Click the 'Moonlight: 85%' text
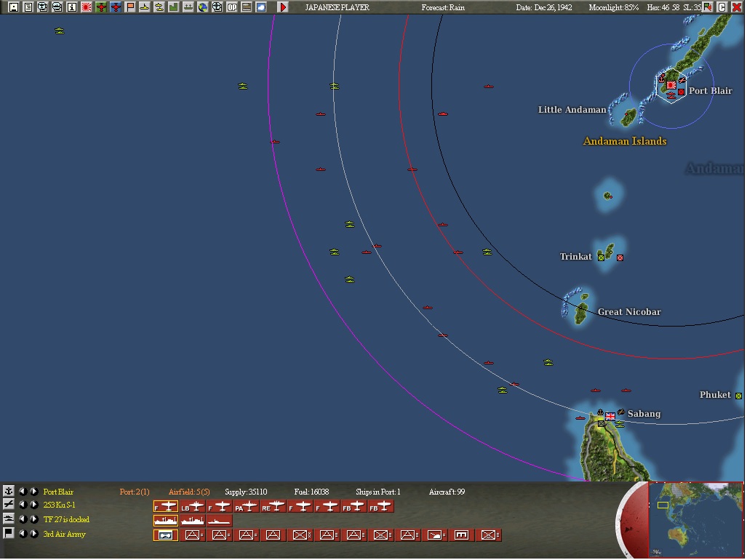 (614, 7)
